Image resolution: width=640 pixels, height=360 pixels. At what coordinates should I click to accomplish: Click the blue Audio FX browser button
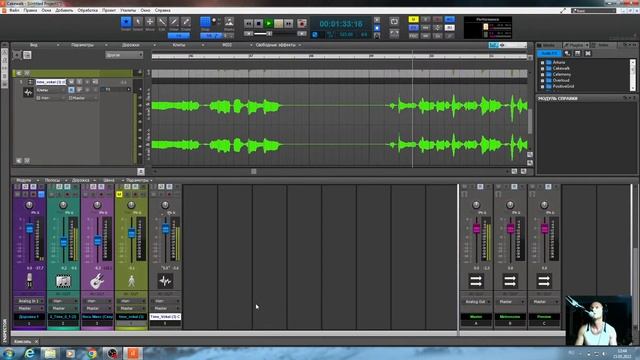[549, 53]
